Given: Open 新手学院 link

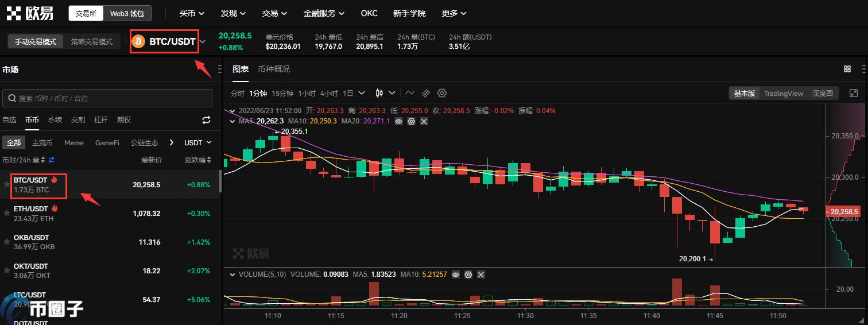Looking at the screenshot, I should coord(409,13).
